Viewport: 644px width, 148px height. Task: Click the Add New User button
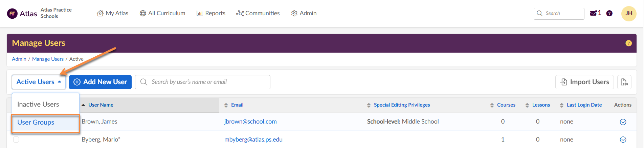pyautogui.click(x=100, y=82)
